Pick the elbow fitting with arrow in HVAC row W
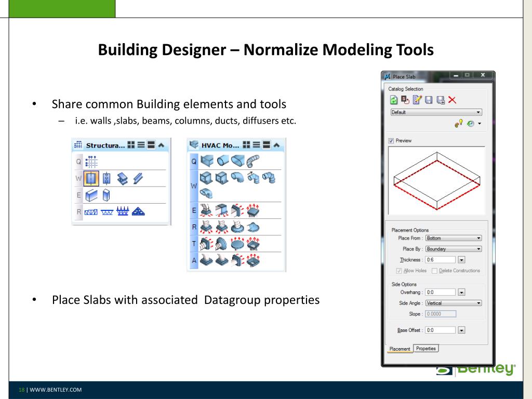This screenshot has height=399, width=532. pyautogui.click(x=254, y=178)
